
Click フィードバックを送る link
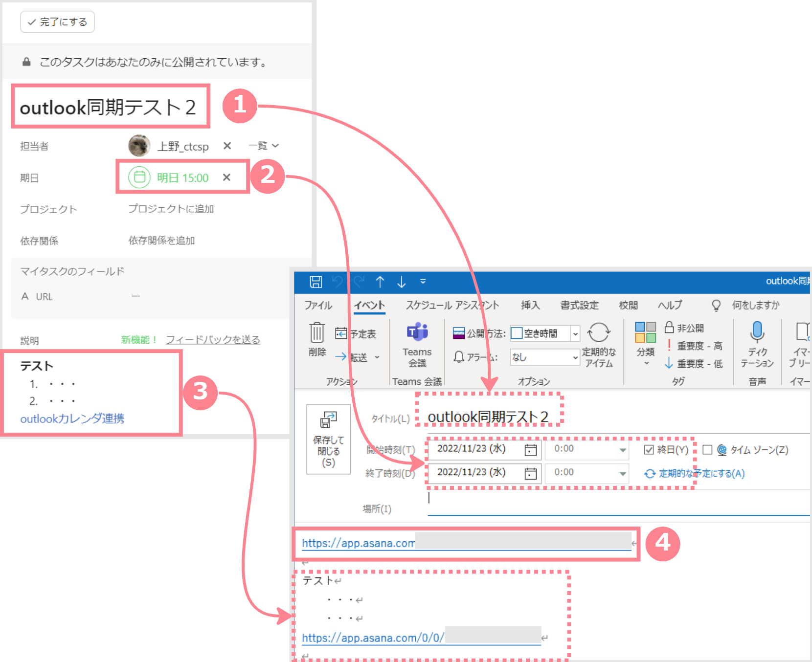pyautogui.click(x=213, y=340)
